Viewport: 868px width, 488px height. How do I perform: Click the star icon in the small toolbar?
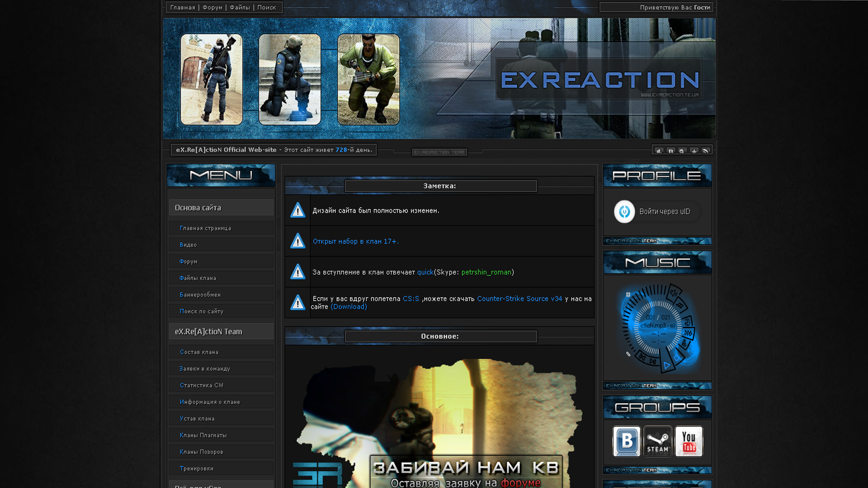click(x=694, y=151)
